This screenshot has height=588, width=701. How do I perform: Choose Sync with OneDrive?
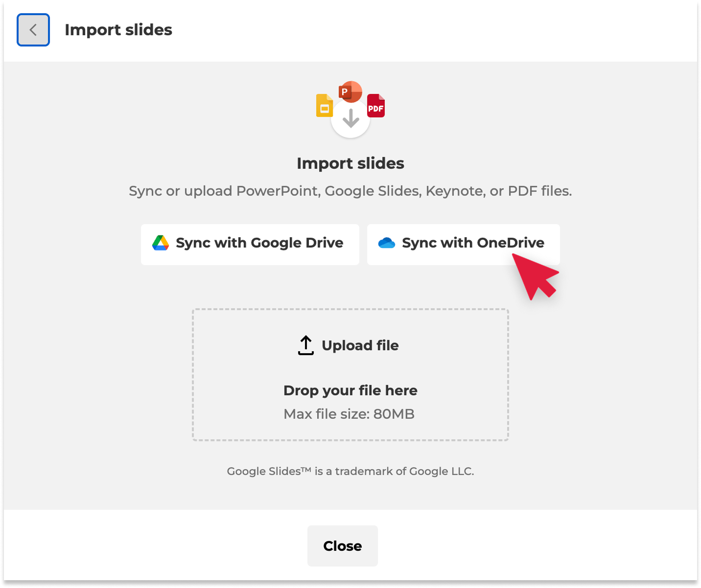[x=463, y=244]
